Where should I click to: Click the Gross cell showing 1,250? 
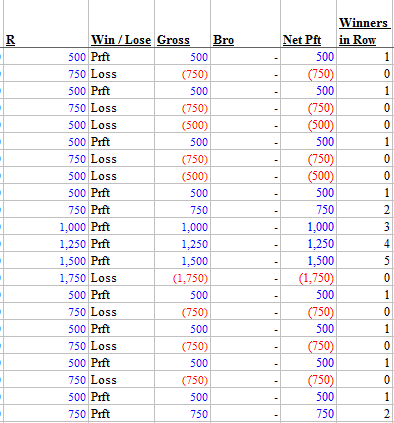click(182, 244)
